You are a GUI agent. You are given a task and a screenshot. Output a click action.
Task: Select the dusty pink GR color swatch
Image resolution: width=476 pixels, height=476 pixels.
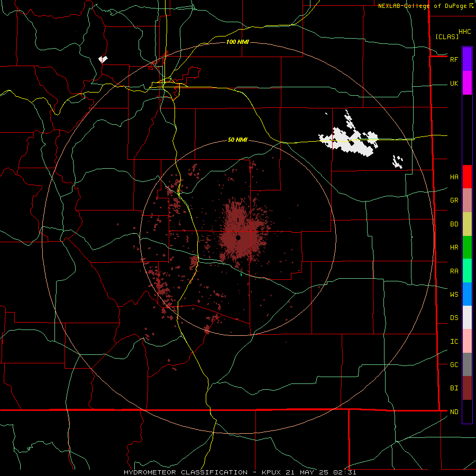[x=467, y=200]
